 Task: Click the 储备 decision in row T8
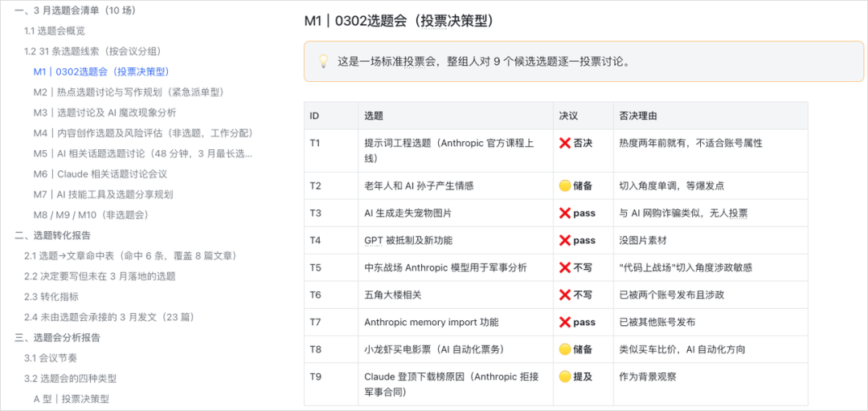[575, 349]
